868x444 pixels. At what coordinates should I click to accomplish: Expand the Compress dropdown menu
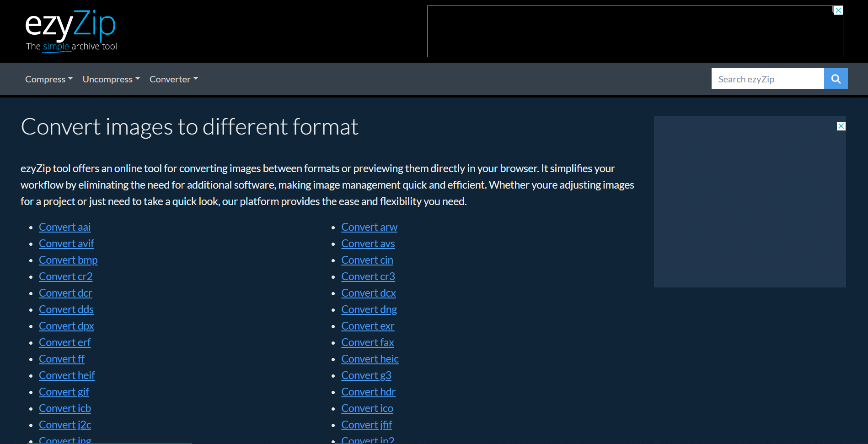(x=48, y=79)
